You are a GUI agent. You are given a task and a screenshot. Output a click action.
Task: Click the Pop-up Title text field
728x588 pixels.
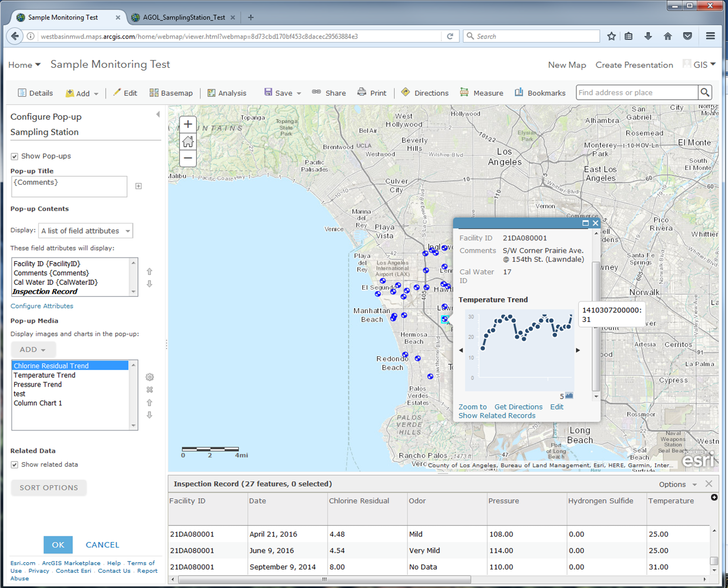point(69,186)
